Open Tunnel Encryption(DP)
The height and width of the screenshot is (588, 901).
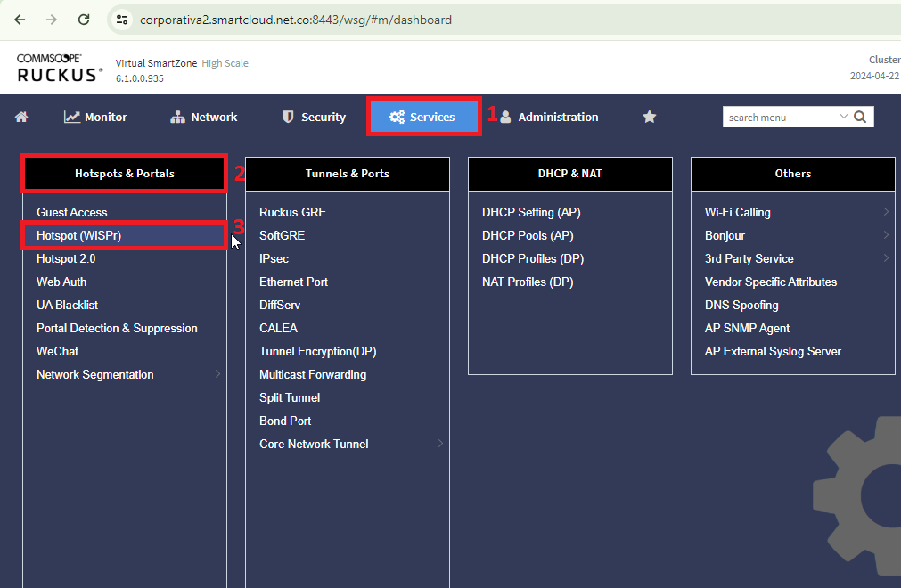[x=318, y=351]
